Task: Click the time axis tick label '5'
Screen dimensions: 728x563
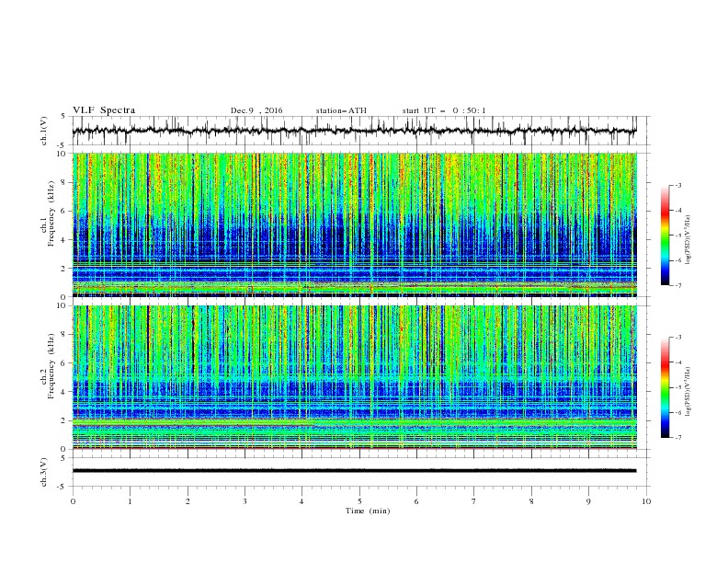Action: pos(359,501)
